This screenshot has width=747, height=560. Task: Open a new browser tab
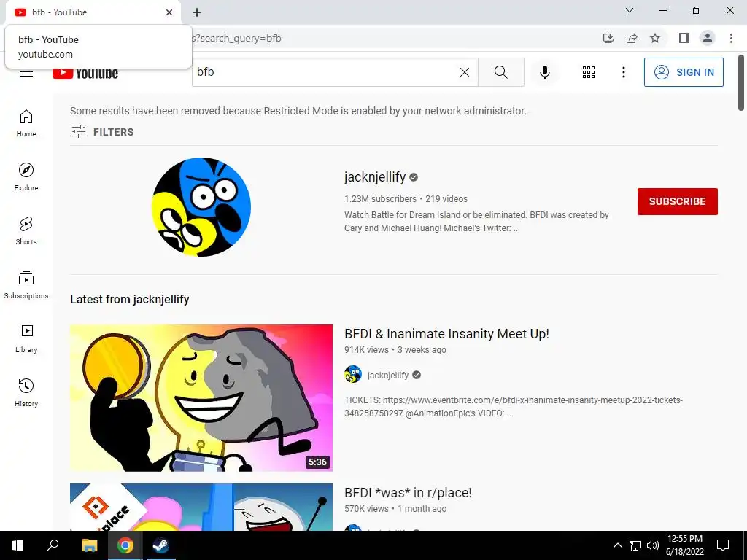[197, 12]
